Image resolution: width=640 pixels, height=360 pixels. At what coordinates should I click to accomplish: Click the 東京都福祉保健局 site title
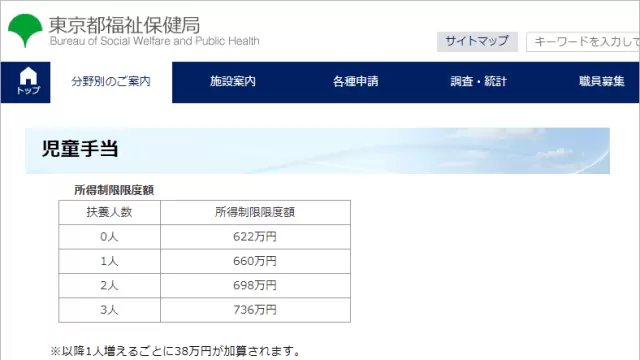(x=124, y=25)
